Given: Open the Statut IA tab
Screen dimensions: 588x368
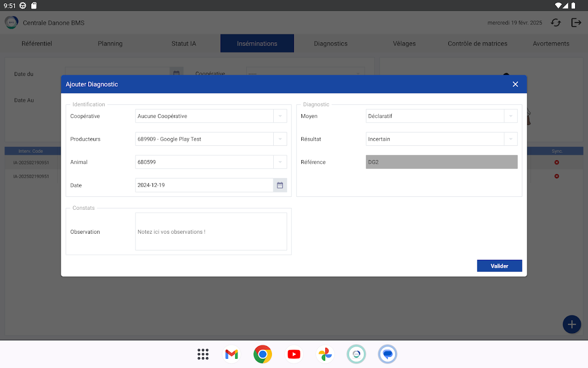Looking at the screenshot, I should [x=184, y=44].
